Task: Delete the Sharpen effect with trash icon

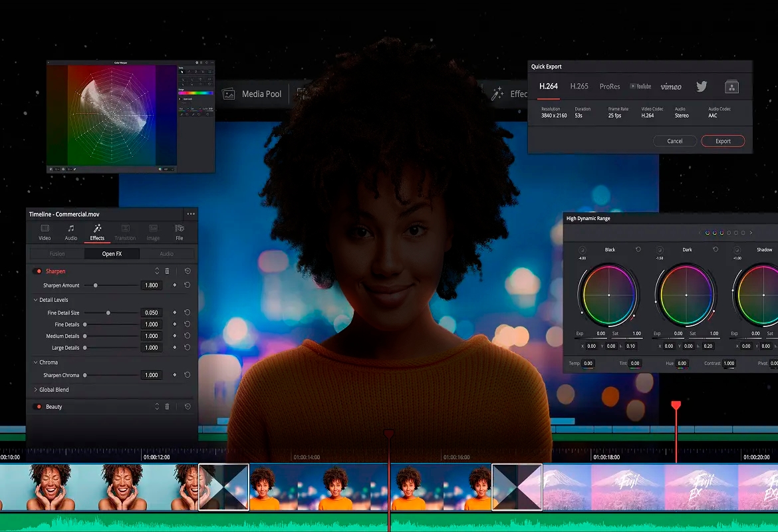Action: (167, 271)
